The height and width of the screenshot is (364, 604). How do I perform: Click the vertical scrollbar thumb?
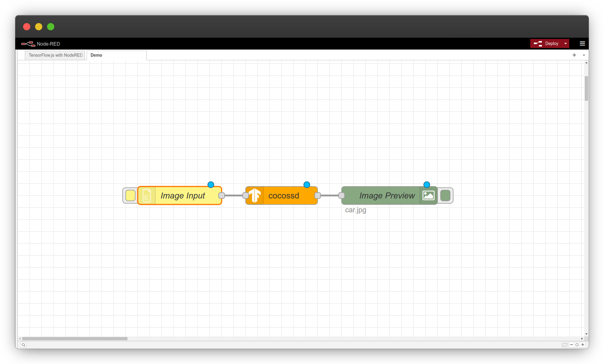click(586, 88)
